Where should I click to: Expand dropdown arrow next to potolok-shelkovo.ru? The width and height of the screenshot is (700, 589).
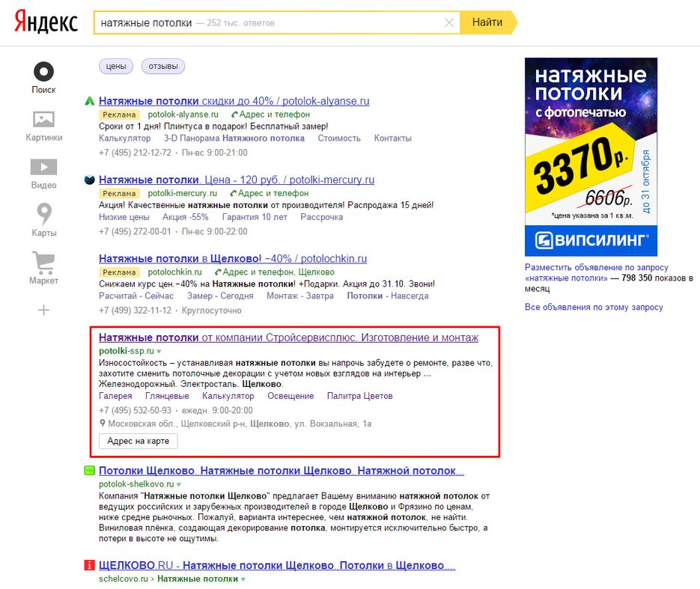(x=179, y=484)
